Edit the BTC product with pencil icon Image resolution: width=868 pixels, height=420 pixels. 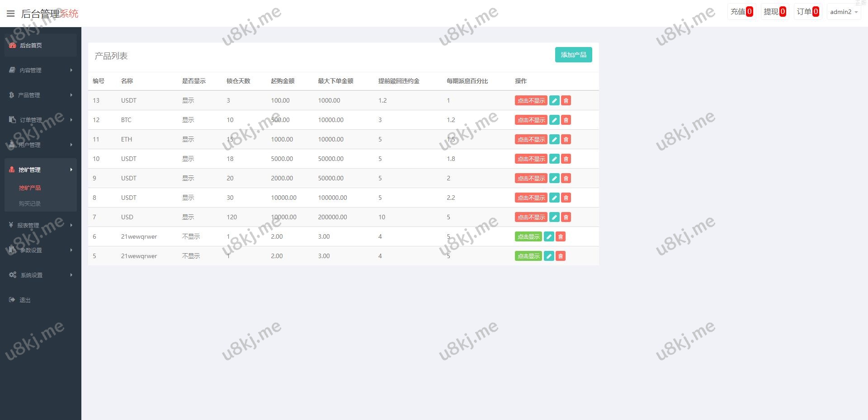[554, 120]
